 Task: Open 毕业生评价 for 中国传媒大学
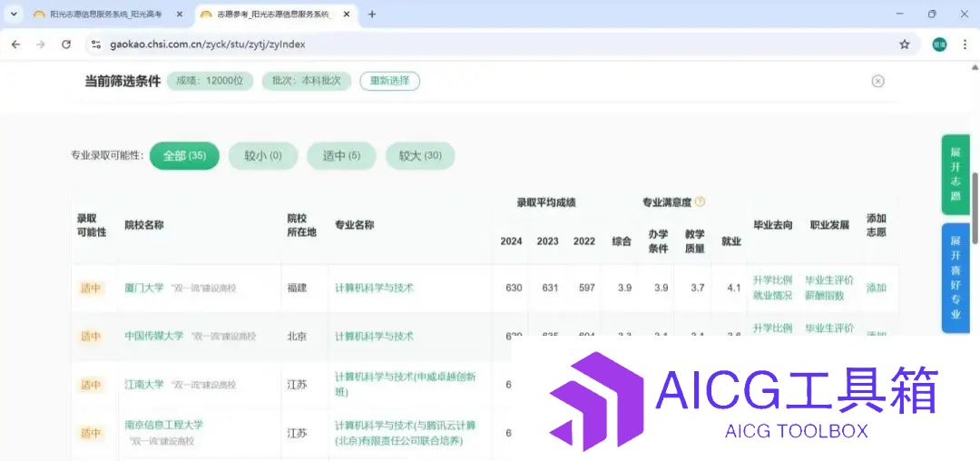point(828,328)
